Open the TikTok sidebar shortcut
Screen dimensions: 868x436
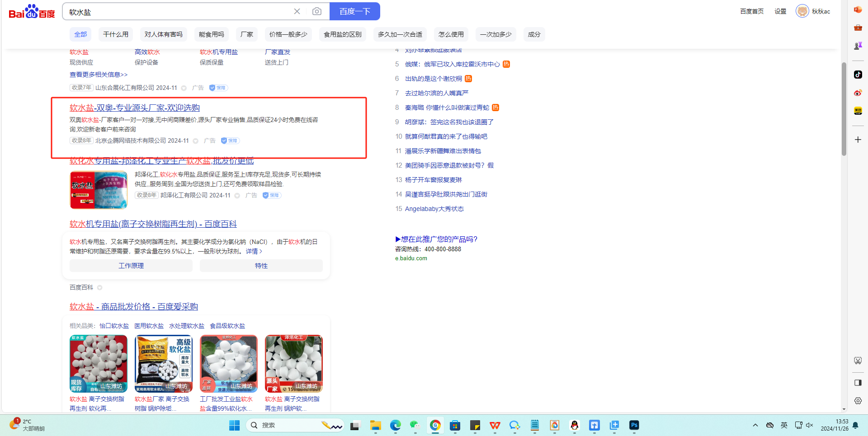click(858, 75)
